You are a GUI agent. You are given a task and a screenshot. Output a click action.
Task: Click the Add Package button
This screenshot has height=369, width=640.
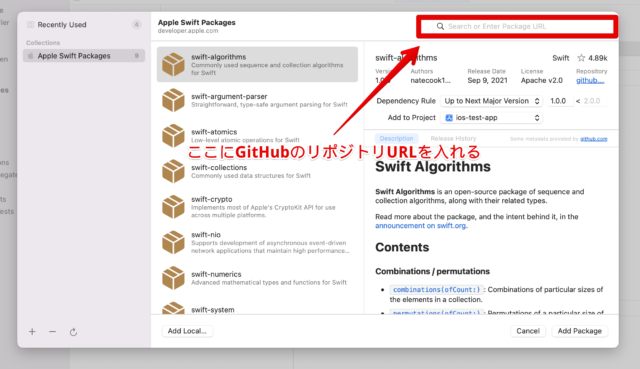580,331
